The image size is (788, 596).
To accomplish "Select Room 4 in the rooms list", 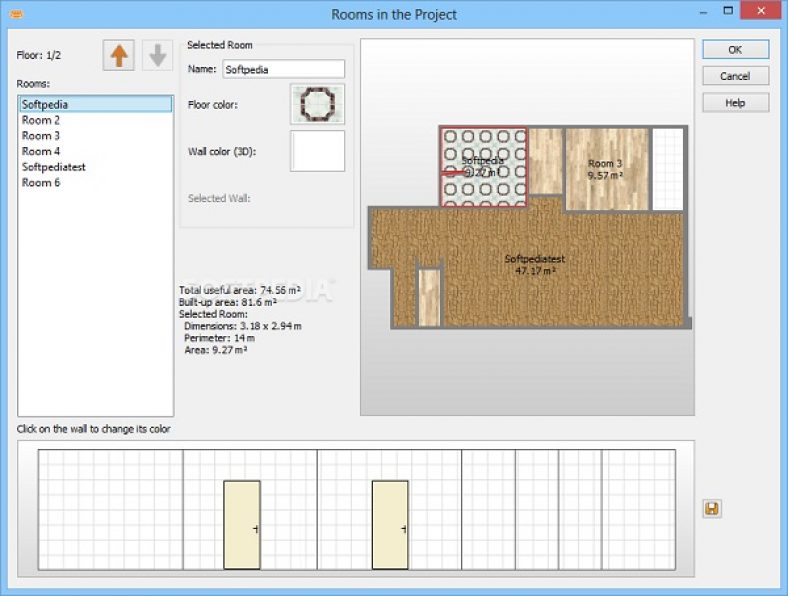I will point(41,152).
